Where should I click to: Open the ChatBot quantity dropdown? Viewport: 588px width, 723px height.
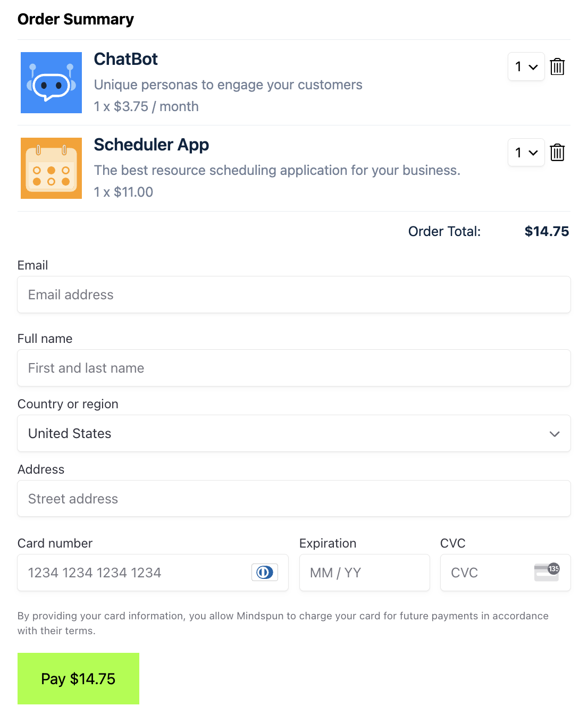click(x=526, y=67)
